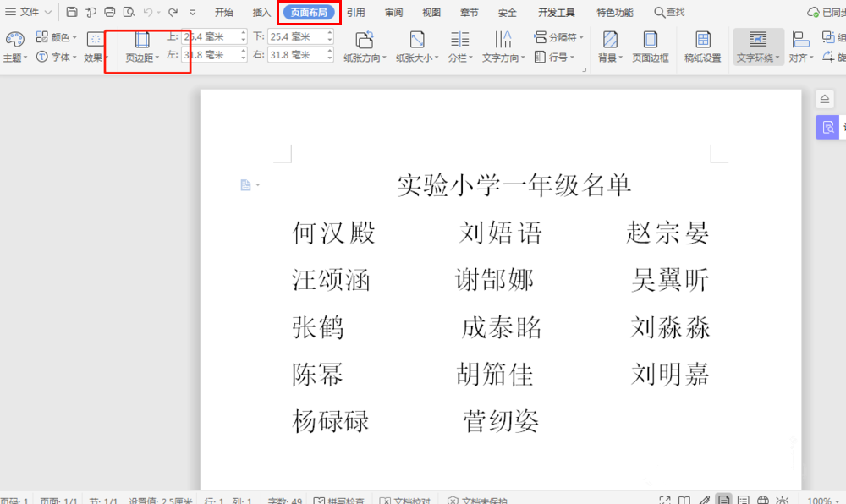Viewport: 846px width, 504px height.
Task: Switch to the 开始 tab
Action: 224,13
